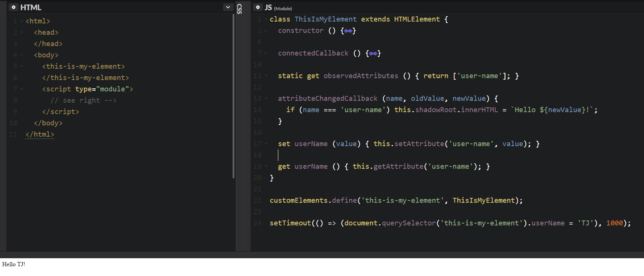Viewport: 644px width, 276px height.
Task: Click the `Hello ${newValue}!` template string
Action: [552, 110]
